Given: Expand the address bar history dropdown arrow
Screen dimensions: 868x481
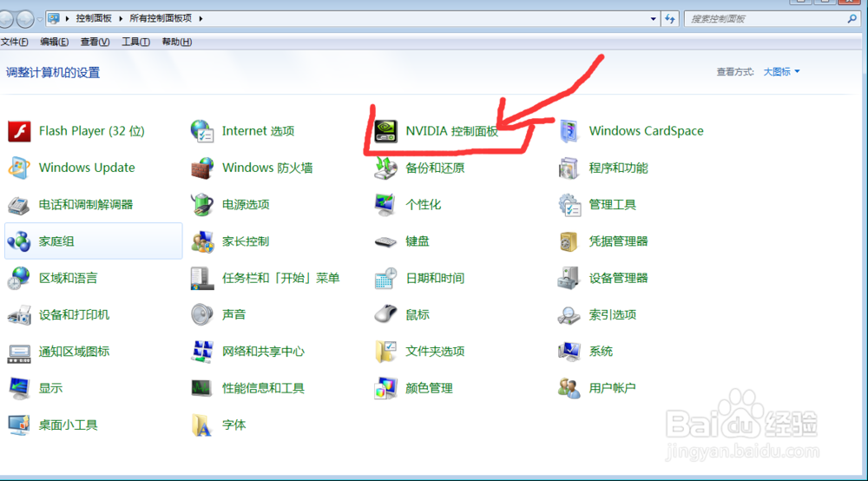Looking at the screenshot, I should [654, 19].
